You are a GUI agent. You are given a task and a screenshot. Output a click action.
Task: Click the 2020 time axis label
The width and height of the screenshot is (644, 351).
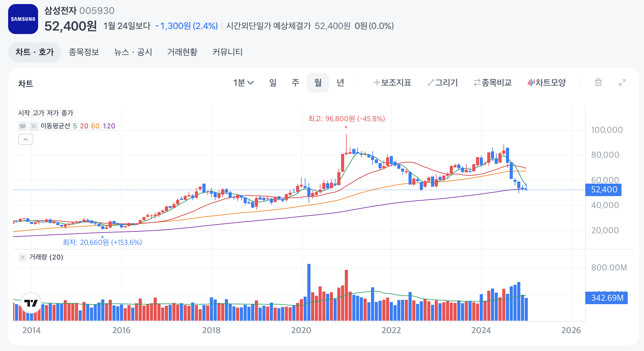[x=301, y=330]
